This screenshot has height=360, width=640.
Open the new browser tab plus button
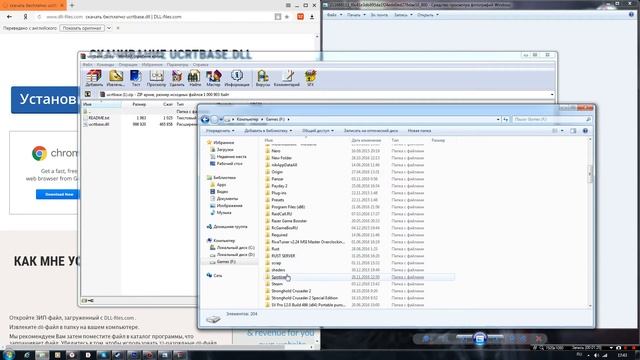point(72,5)
